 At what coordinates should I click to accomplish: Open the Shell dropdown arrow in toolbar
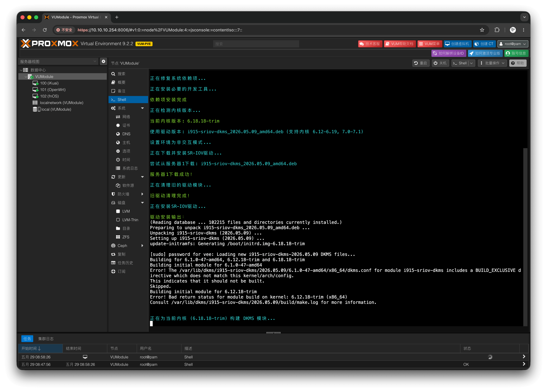click(x=472, y=63)
